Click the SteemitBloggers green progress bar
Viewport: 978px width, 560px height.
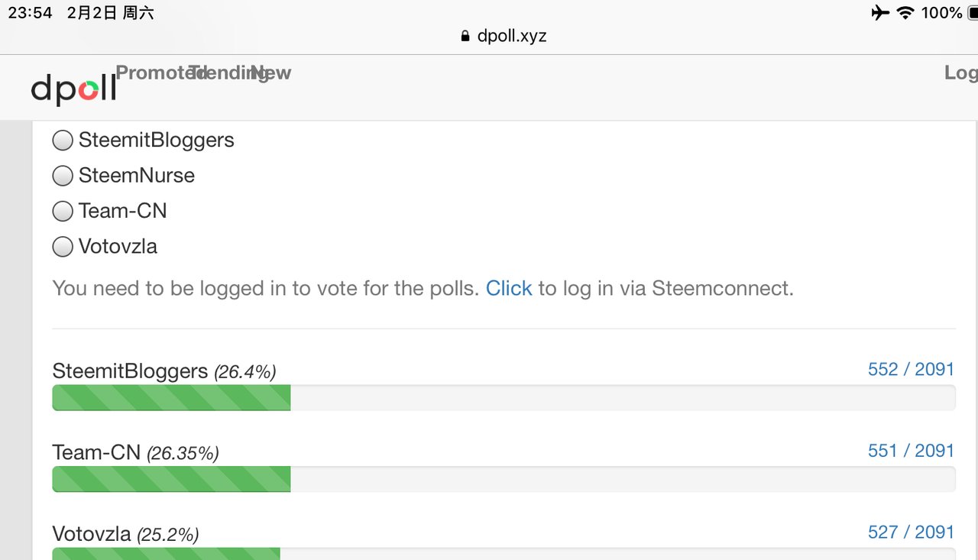click(171, 398)
